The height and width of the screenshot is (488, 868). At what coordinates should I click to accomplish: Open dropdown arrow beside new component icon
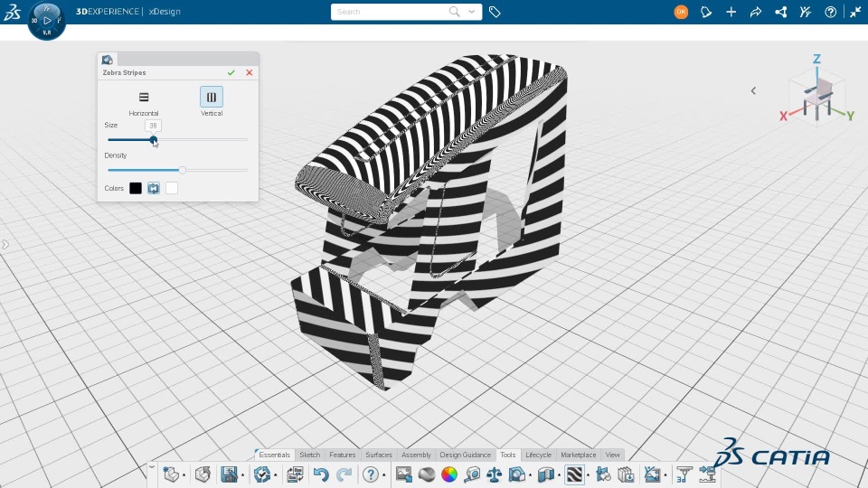click(x=184, y=475)
